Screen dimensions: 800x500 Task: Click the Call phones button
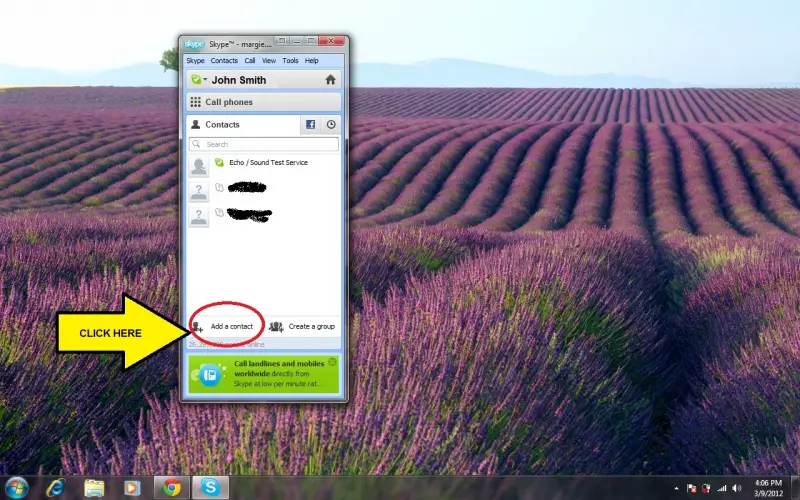263,102
